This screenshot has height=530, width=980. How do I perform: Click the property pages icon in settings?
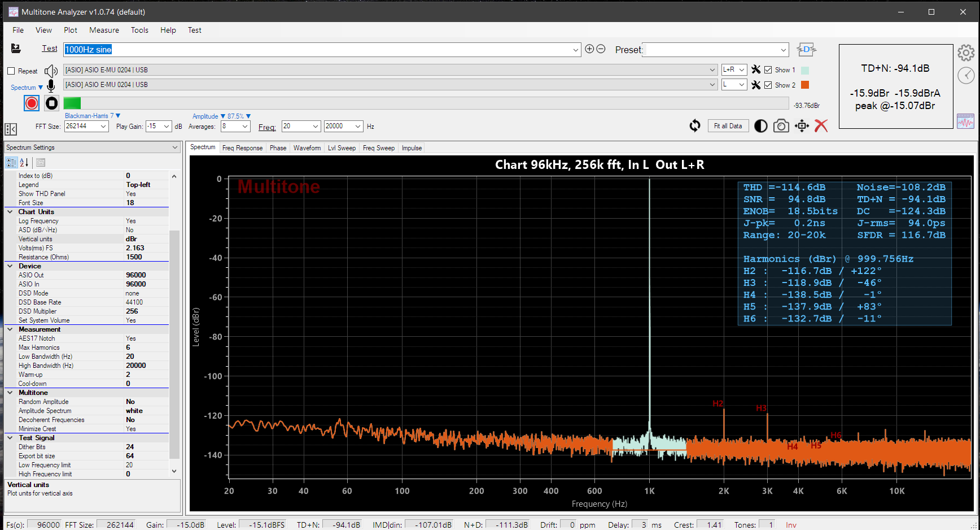[41, 163]
